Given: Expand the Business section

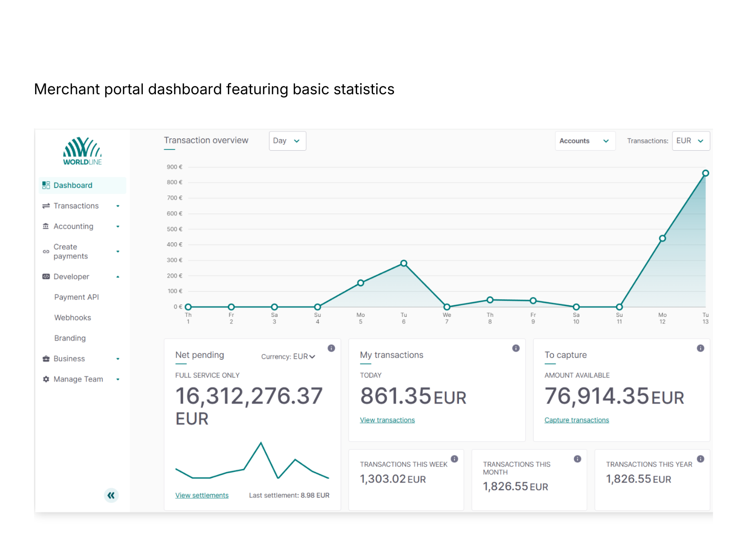Looking at the screenshot, I should (x=118, y=358).
